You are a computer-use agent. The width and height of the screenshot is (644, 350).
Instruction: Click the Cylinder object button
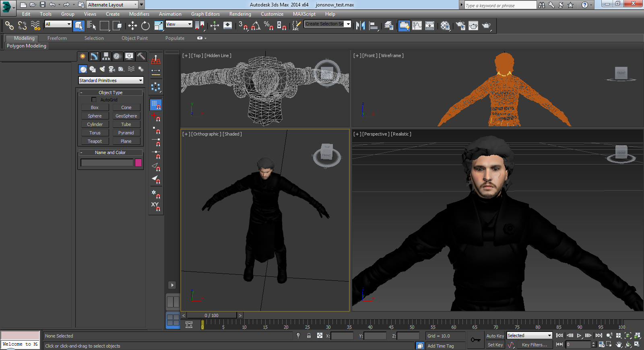(95, 124)
